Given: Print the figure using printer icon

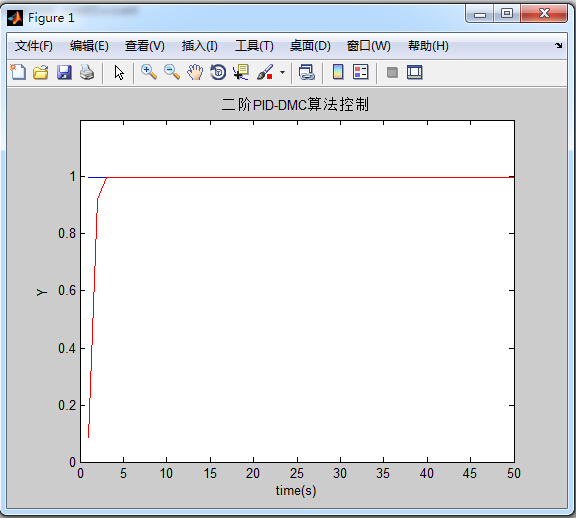Looking at the screenshot, I should pyautogui.click(x=87, y=72).
